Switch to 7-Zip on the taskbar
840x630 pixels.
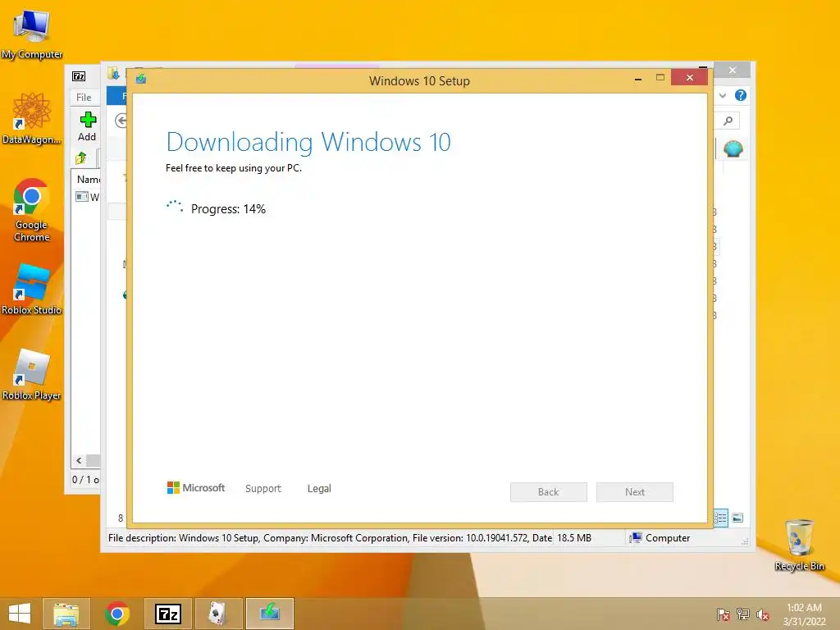click(167, 614)
